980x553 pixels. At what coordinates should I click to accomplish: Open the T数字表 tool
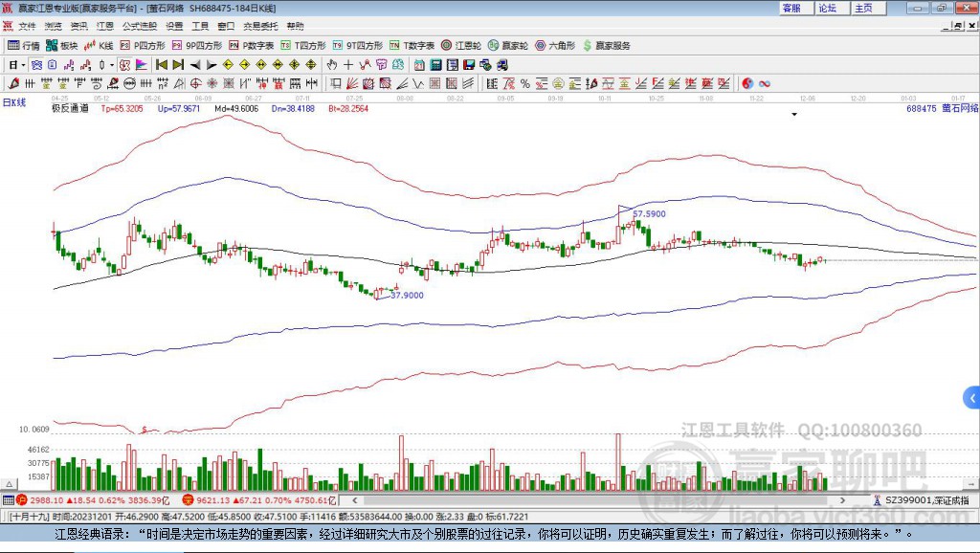point(412,46)
